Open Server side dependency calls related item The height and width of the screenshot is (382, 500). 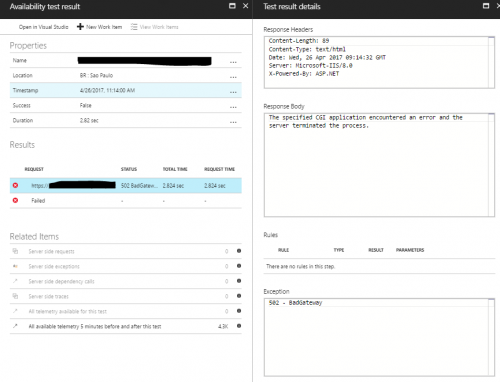[x=126, y=281]
